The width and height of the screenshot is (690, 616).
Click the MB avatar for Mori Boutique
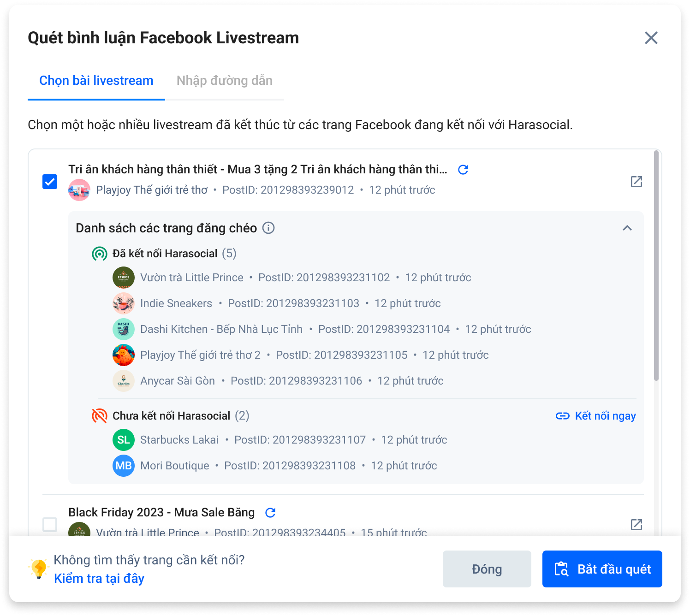coord(124,466)
